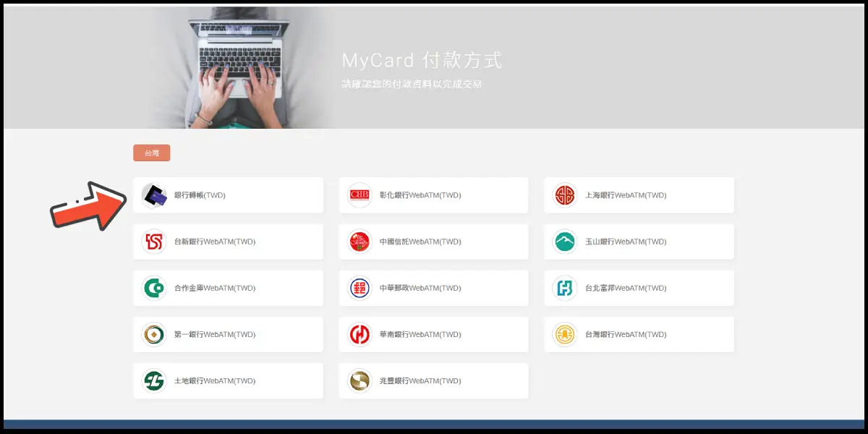
Task: Click the 彰化銀行 CHB logo icon
Action: (x=359, y=195)
